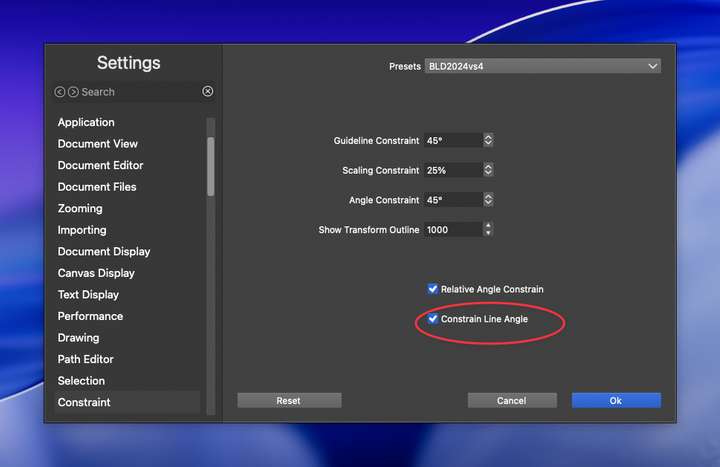Click into the Search input field
720x467 pixels.
point(138,92)
